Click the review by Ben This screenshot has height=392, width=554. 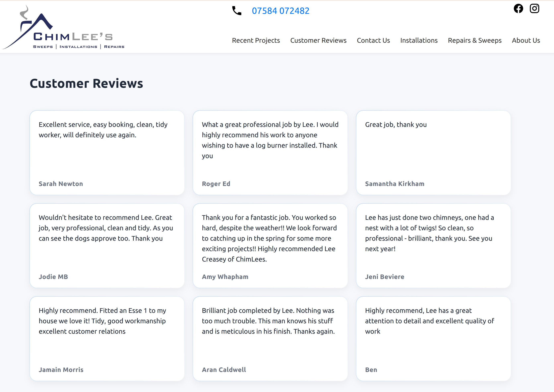point(433,338)
